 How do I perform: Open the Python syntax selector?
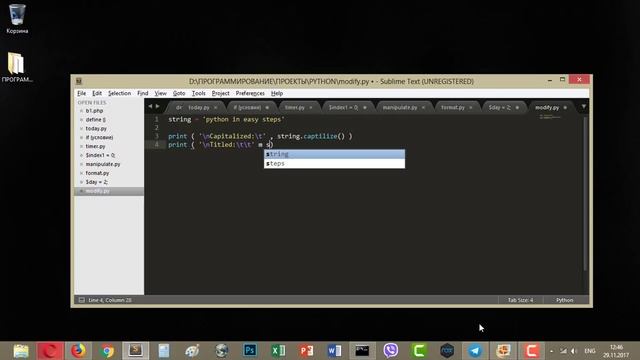(564, 300)
